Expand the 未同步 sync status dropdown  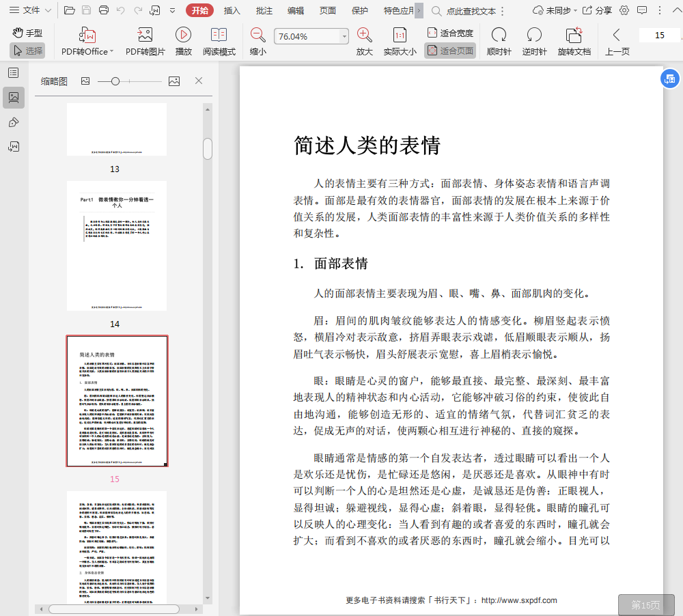pyautogui.click(x=555, y=10)
